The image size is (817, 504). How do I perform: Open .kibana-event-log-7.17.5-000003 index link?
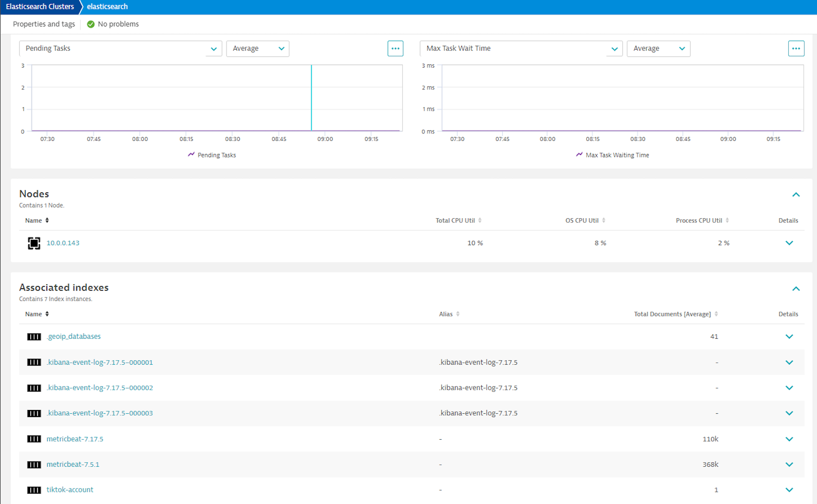(x=100, y=413)
